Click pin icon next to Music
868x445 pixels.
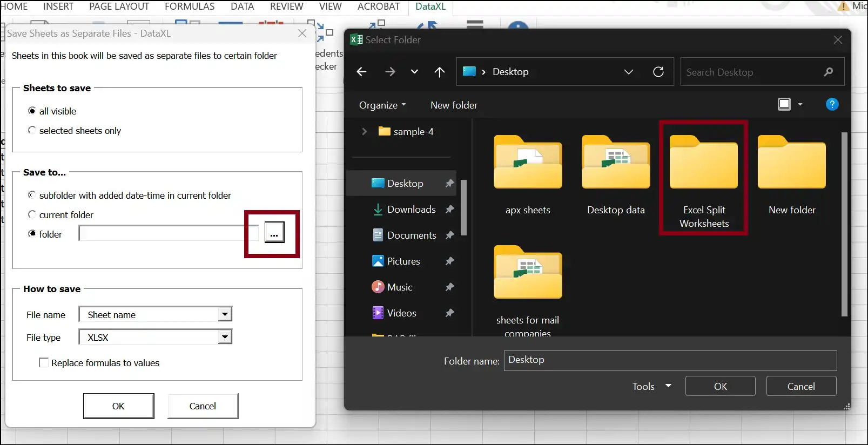coord(449,287)
